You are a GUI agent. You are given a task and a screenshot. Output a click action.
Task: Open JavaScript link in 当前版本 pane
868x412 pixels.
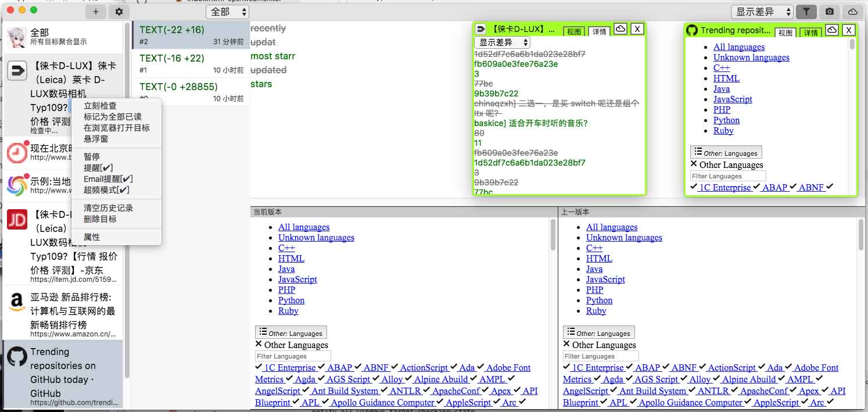tap(297, 280)
